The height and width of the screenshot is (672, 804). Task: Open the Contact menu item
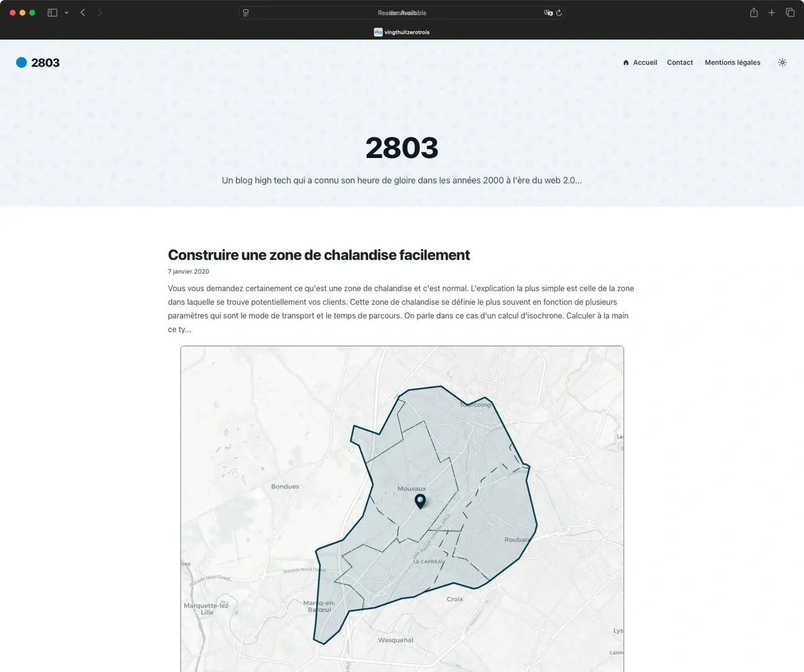(x=680, y=62)
